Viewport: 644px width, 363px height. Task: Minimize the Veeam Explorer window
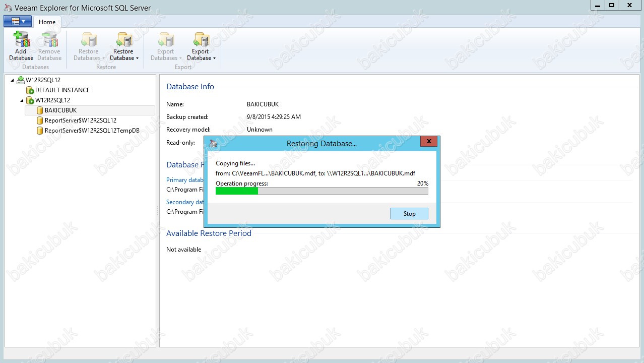click(597, 5)
